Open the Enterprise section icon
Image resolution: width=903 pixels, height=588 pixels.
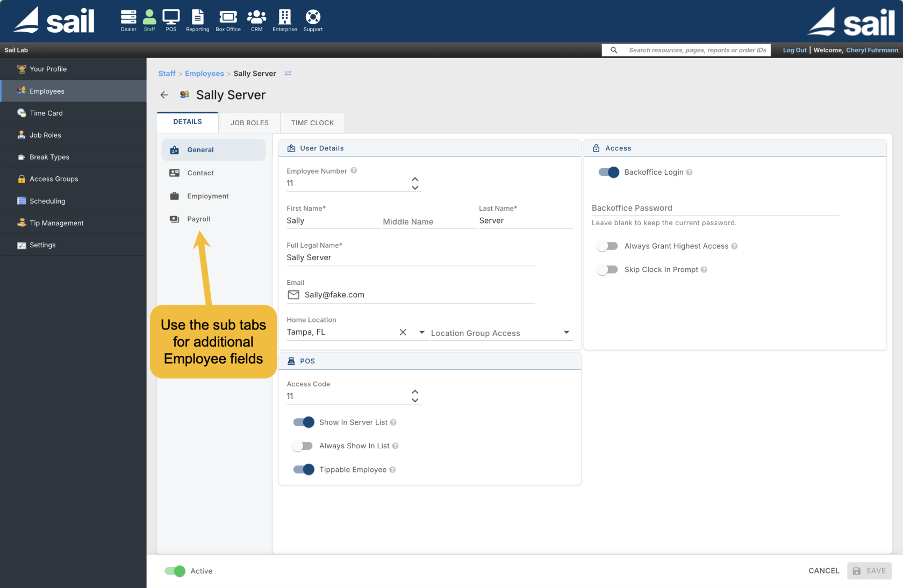pos(285,20)
